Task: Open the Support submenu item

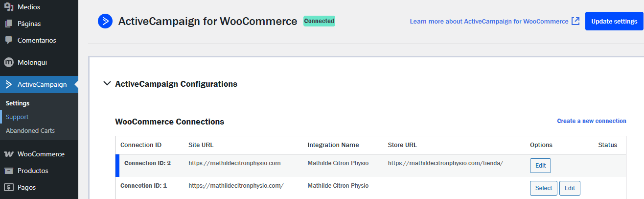Action: [17, 117]
